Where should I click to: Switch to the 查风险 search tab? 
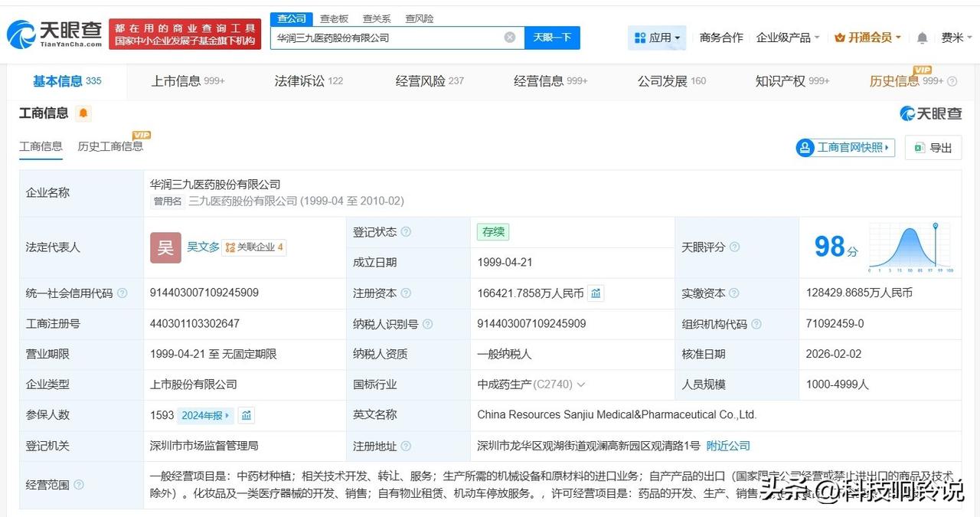click(420, 18)
